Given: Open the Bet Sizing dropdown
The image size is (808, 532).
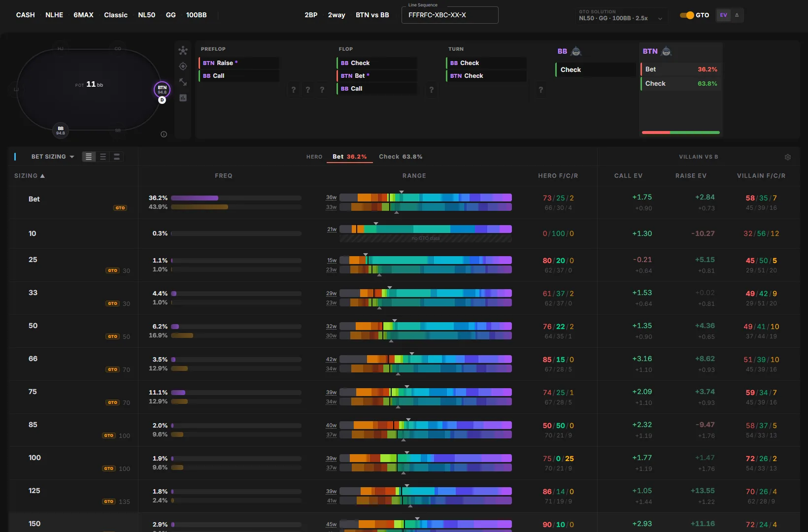Looking at the screenshot, I should tap(53, 157).
